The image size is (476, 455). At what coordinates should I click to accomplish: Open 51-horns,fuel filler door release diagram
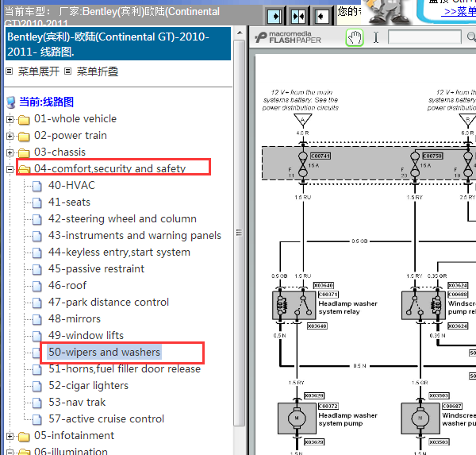click(125, 368)
